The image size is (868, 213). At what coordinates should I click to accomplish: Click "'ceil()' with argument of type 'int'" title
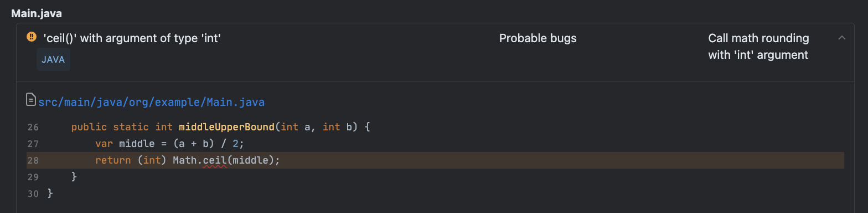pyautogui.click(x=132, y=38)
